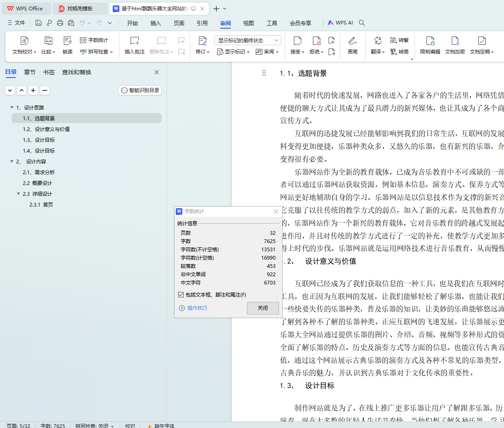
Task: Convert text with 转繁 button
Action: 400,40
